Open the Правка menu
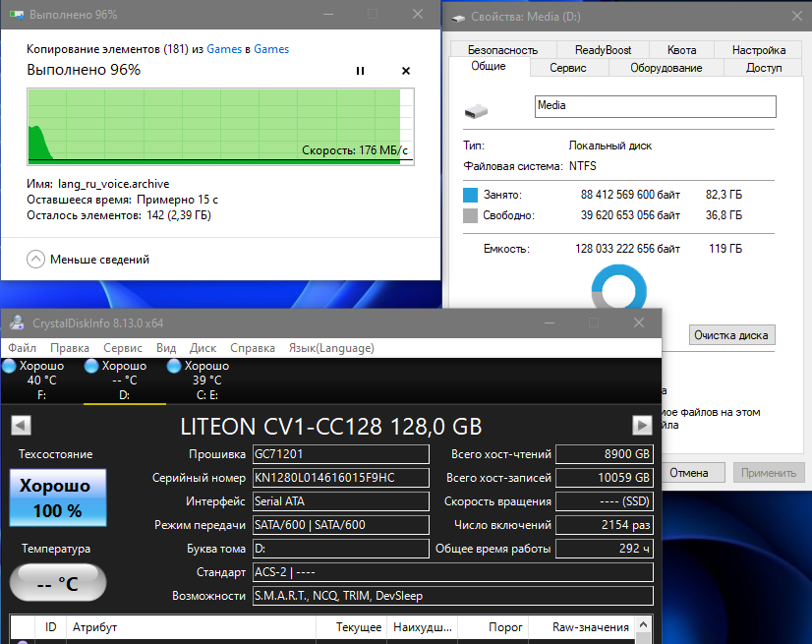Image resolution: width=812 pixels, height=644 pixels. click(x=70, y=348)
